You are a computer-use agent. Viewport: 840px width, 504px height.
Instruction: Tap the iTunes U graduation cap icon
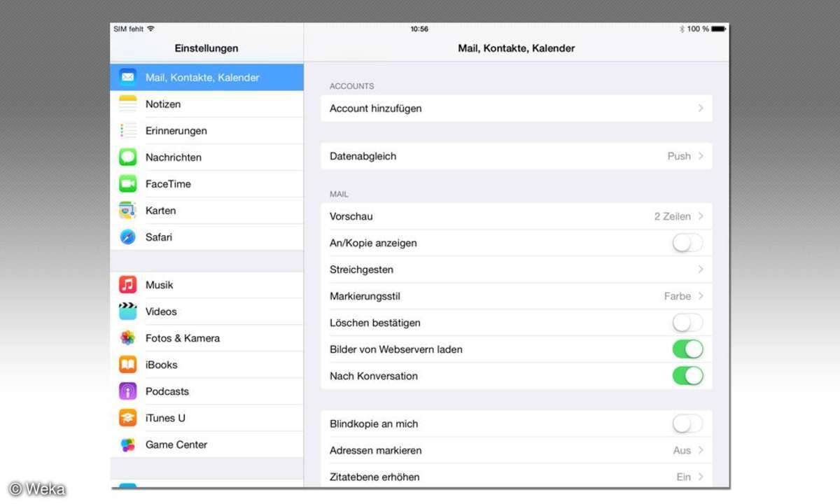pos(127,417)
